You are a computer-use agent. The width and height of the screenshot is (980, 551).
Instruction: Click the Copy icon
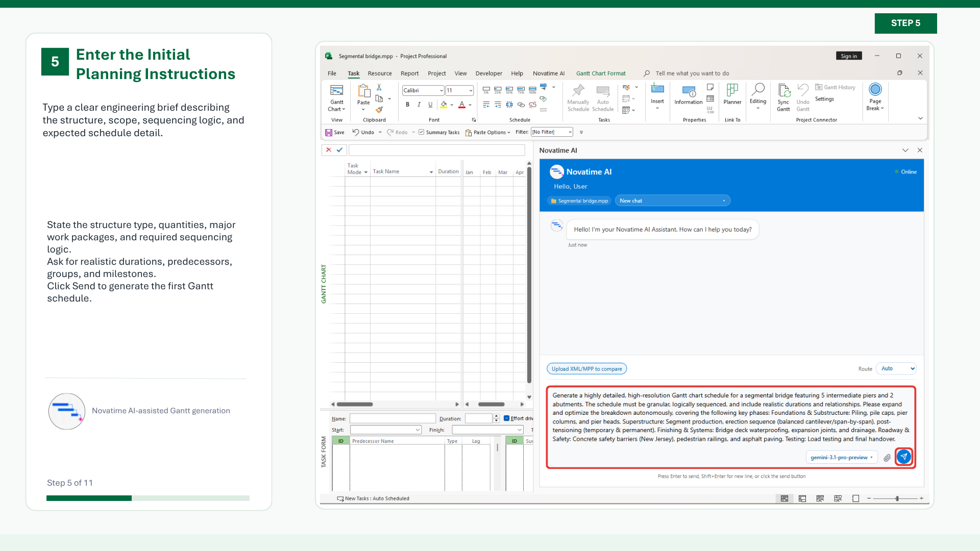[379, 98]
